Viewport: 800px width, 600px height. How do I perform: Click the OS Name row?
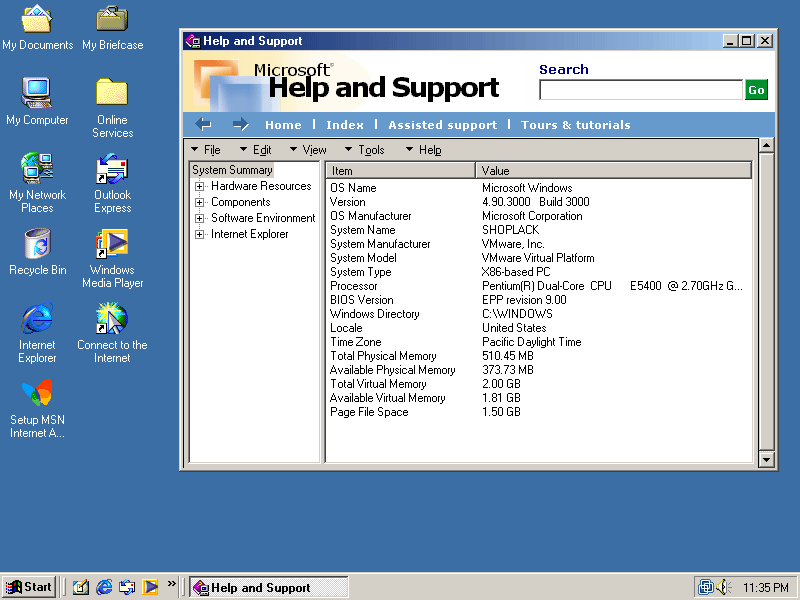pos(538,188)
